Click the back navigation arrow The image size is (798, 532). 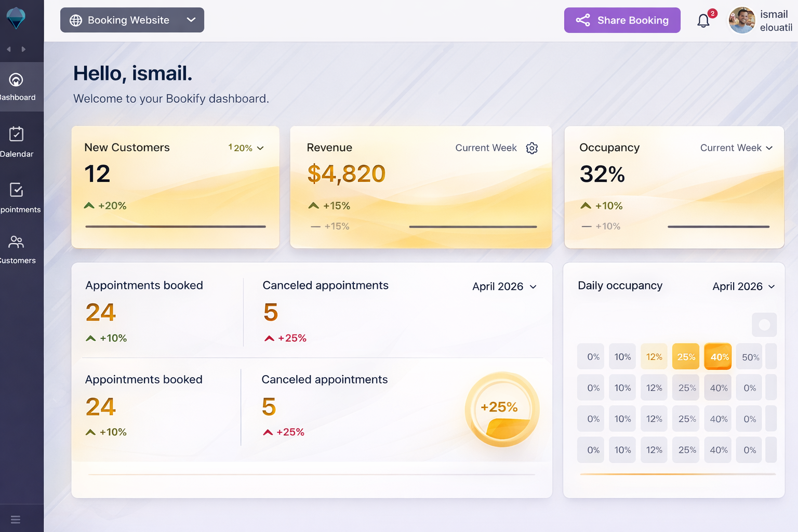point(8,49)
